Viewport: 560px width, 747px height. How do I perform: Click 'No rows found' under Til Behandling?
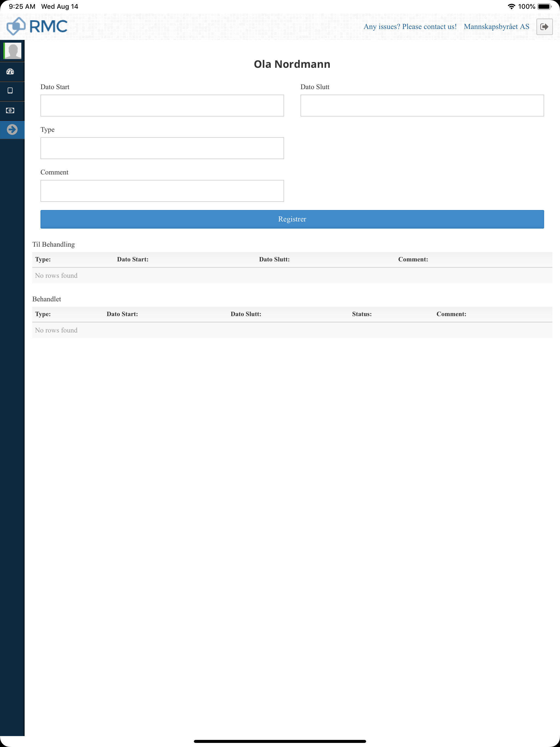pos(56,276)
